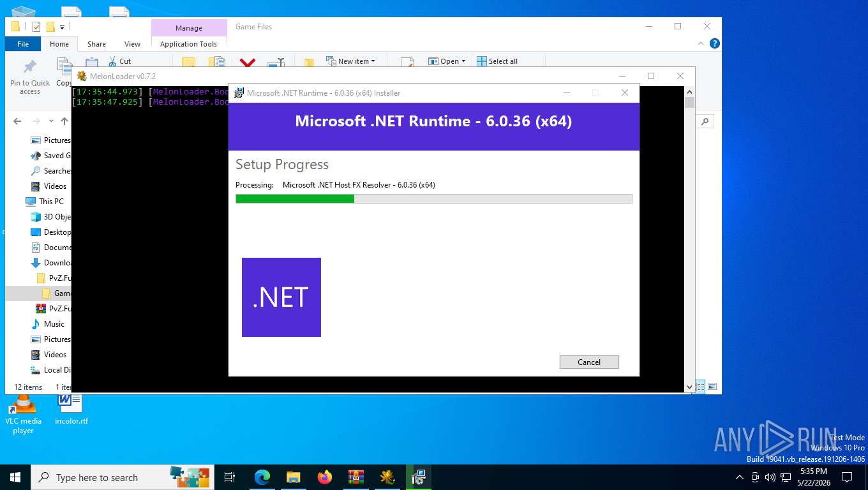This screenshot has height=490, width=868.
Task: Select Local Disk in navigation pane
Action: (x=50, y=369)
